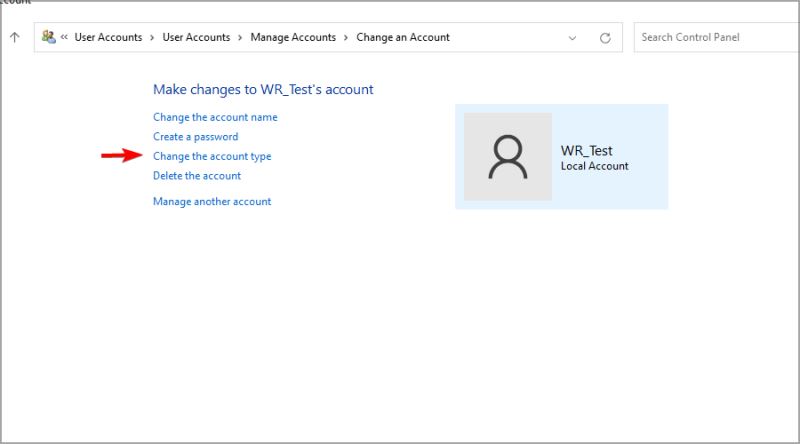Click the WR_Test account avatar picture
Viewport: 800px width, 444px height.
[x=508, y=157]
